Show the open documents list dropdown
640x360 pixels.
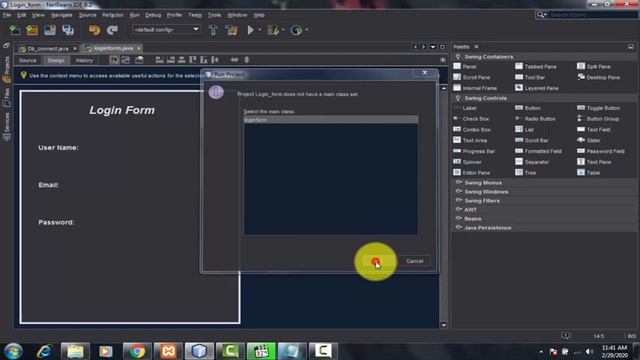[x=433, y=47]
